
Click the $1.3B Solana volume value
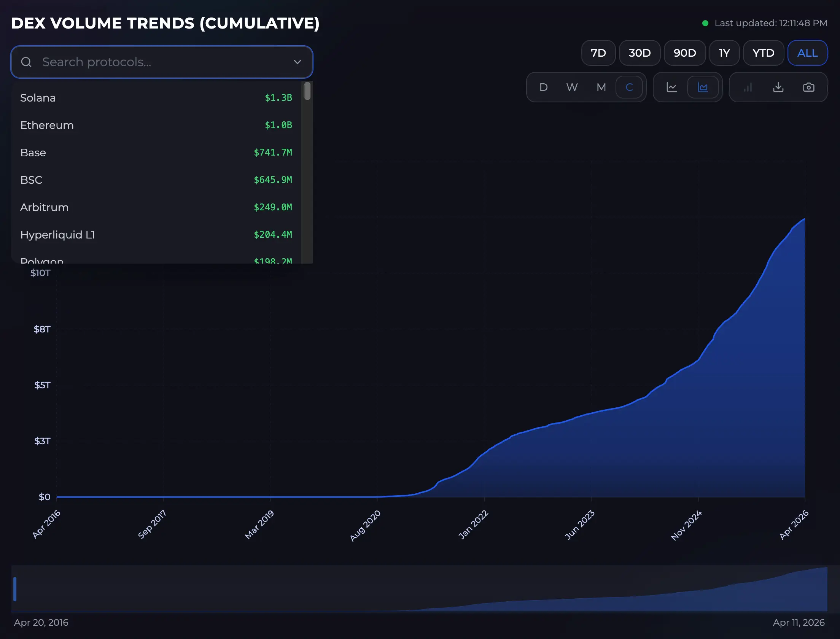[278, 98]
